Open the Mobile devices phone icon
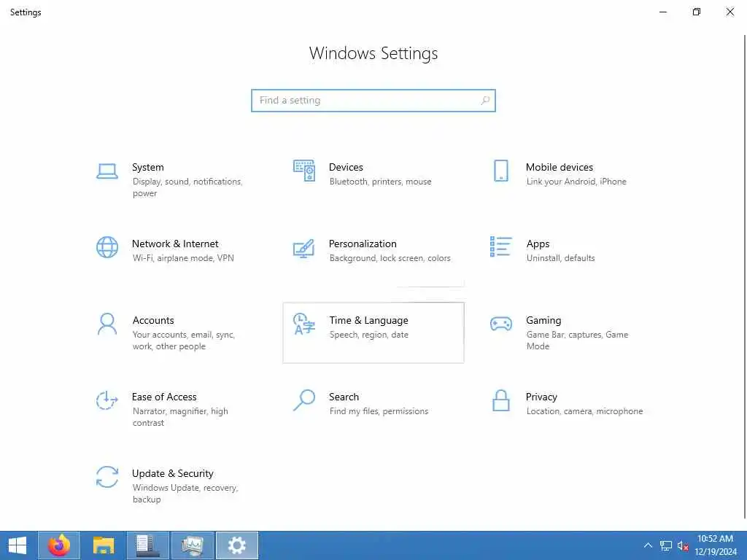Viewport: 747px width, 560px height. [x=500, y=171]
